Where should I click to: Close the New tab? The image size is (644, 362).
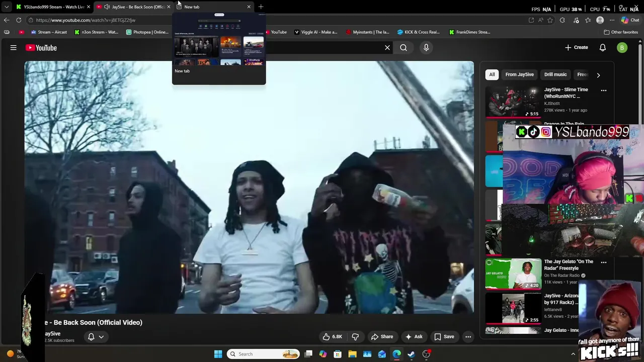tap(249, 7)
